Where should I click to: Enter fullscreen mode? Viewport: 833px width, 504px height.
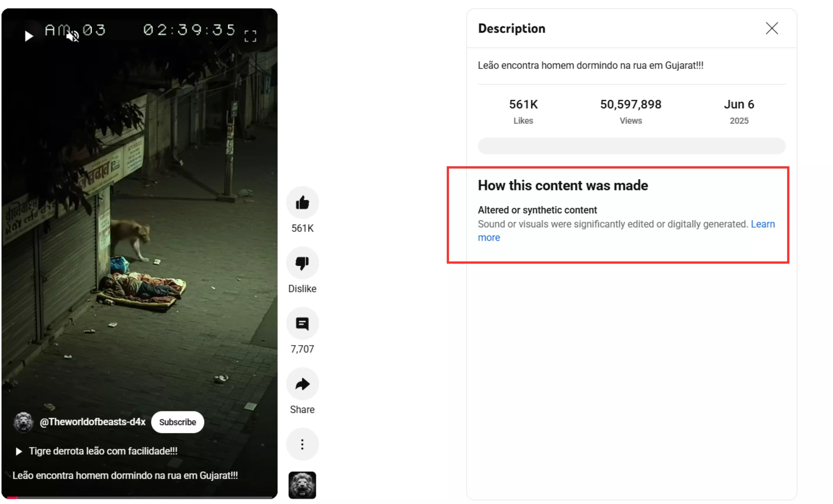[250, 36]
